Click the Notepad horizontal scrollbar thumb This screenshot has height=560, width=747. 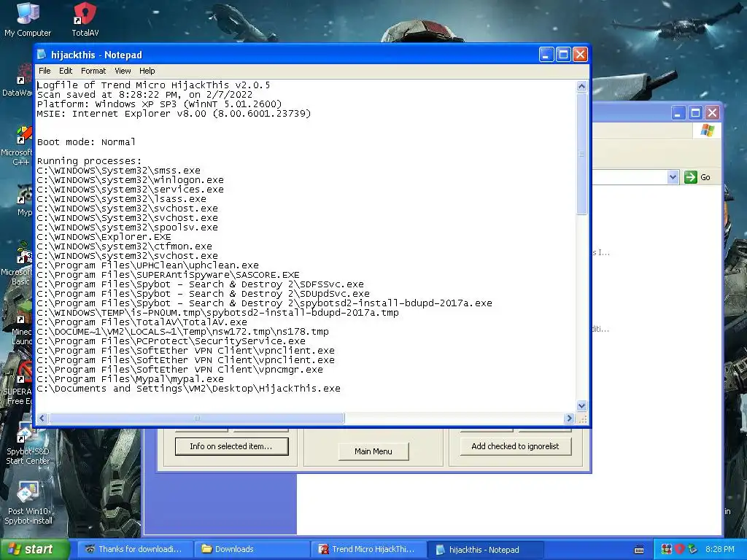pyautogui.click(x=197, y=418)
